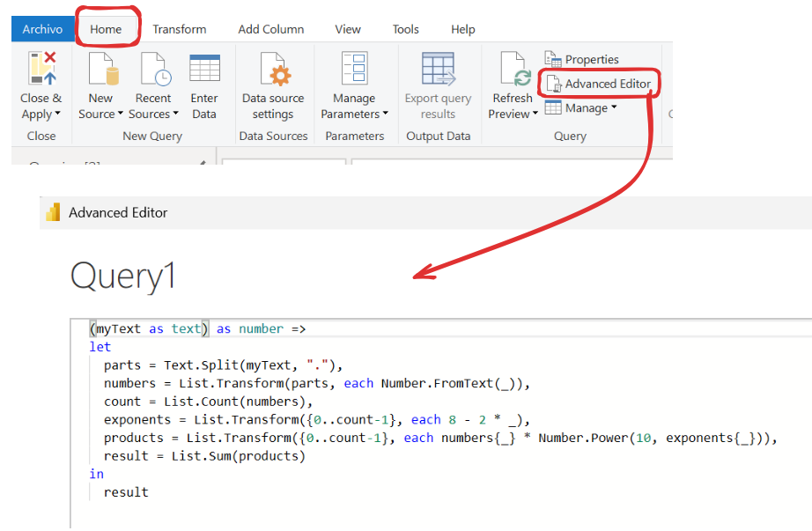The height and width of the screenshot is (531, 812).
Task: Open Data source settings via gear icon
Action: click(275, 69)
